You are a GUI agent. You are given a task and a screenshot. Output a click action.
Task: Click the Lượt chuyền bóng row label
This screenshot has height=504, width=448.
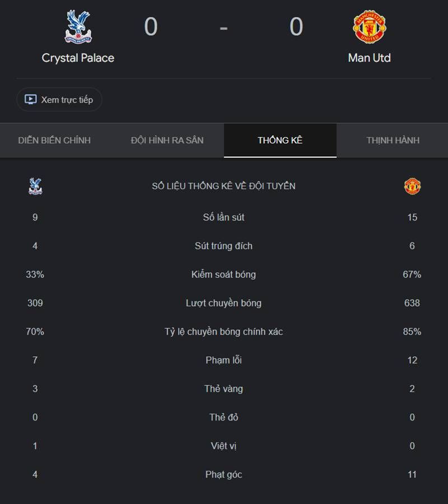223,303
